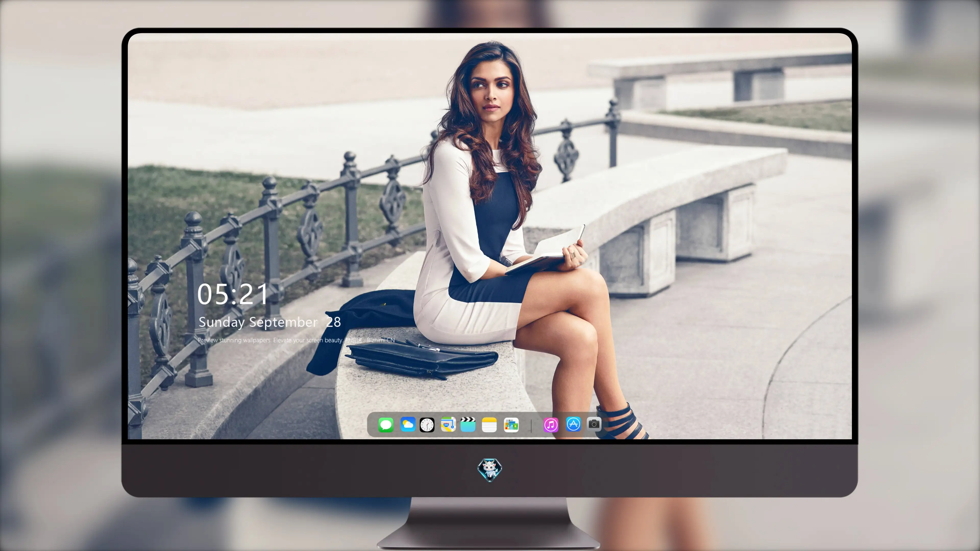Launch iTunes Store from the dock

coord(551,425)
